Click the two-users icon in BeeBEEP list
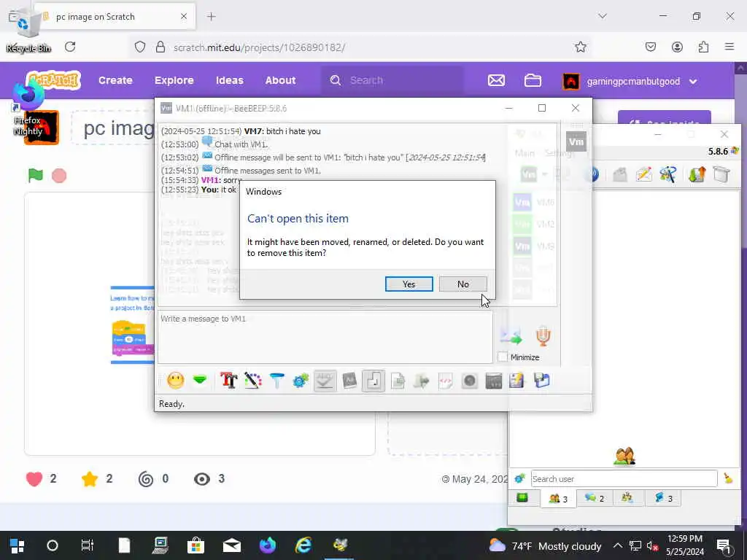 pos(624,456)
